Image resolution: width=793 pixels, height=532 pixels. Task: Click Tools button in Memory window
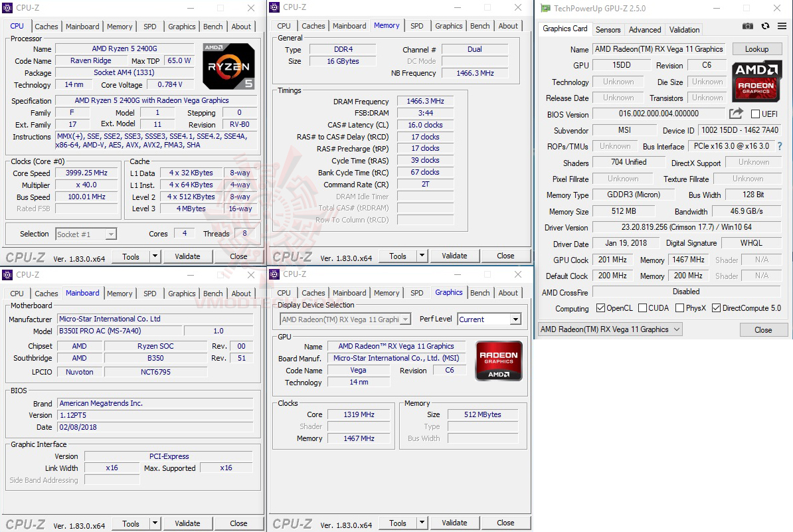[398, 256]
